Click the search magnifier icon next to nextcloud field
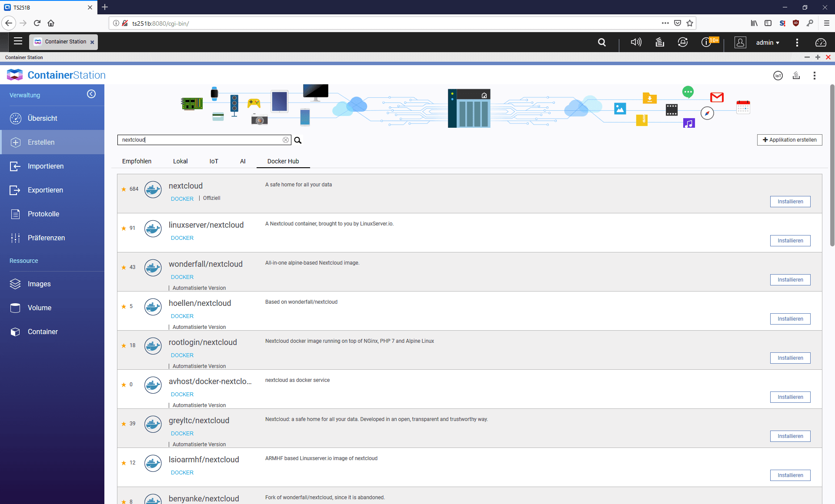This screenshot has width=835, height=504. pyautogui.click(x=298, y=140)
